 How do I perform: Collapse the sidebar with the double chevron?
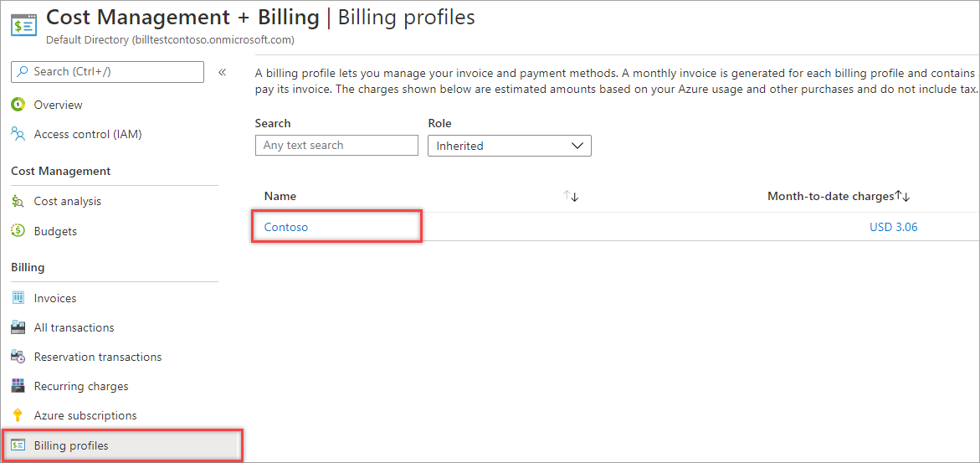click(223, 72)
